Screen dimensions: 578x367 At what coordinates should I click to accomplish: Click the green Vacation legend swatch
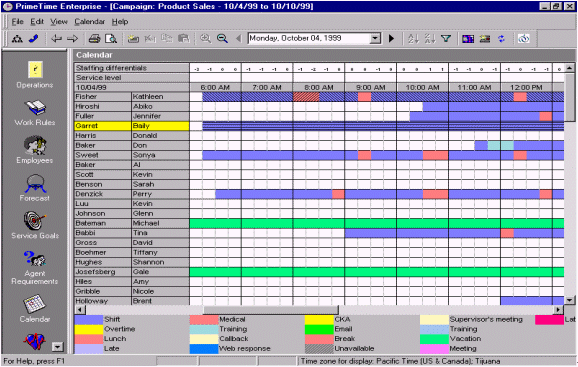[x=434, y=339]
